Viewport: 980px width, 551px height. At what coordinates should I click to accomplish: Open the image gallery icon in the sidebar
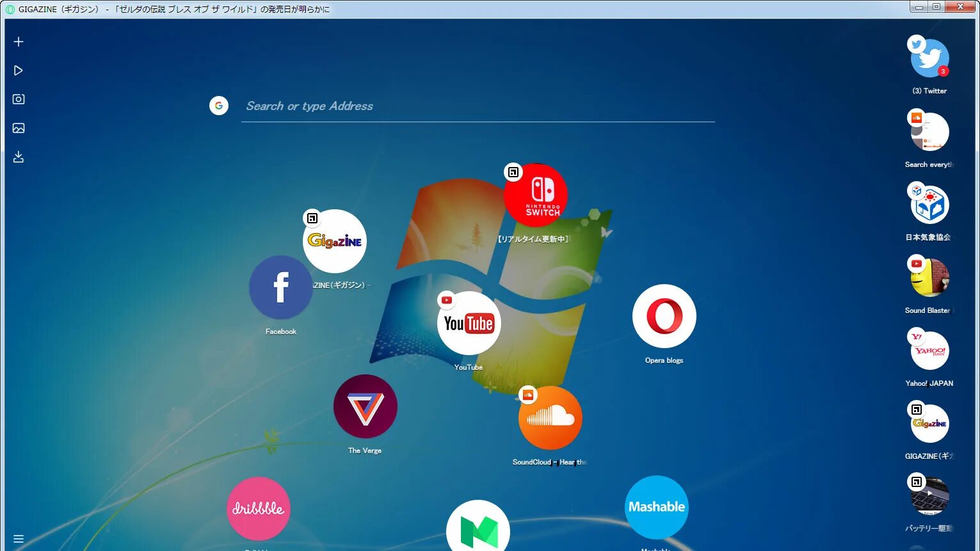coord(19,128)
